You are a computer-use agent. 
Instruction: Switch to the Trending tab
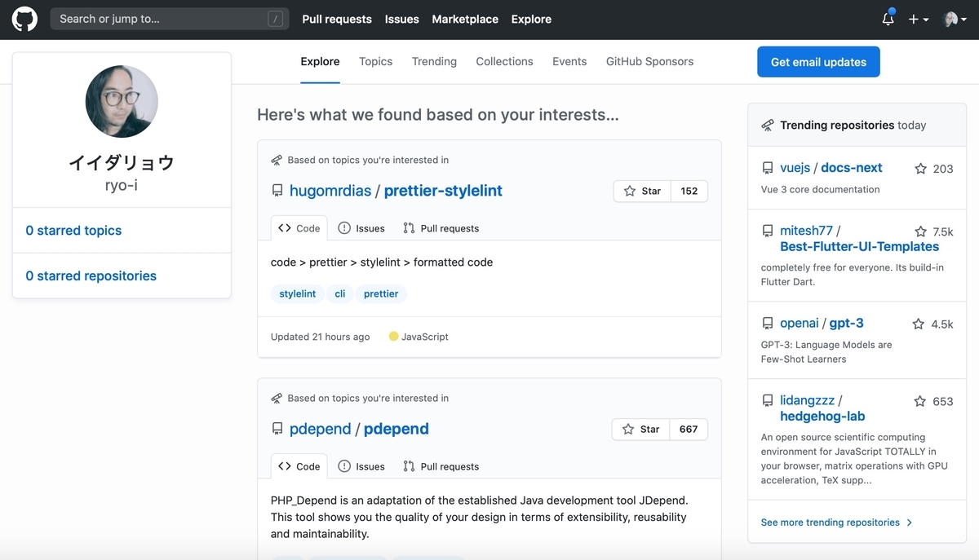pos(434,61)
